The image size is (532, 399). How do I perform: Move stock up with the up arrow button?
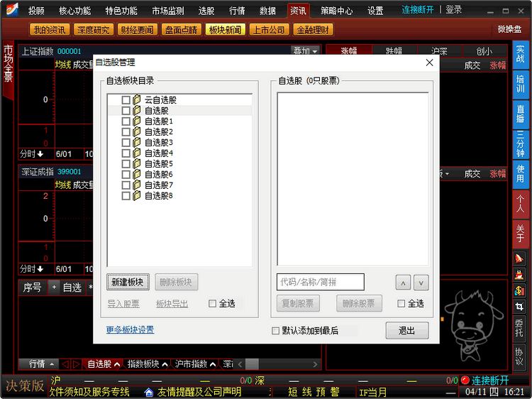tap(403, 283)
